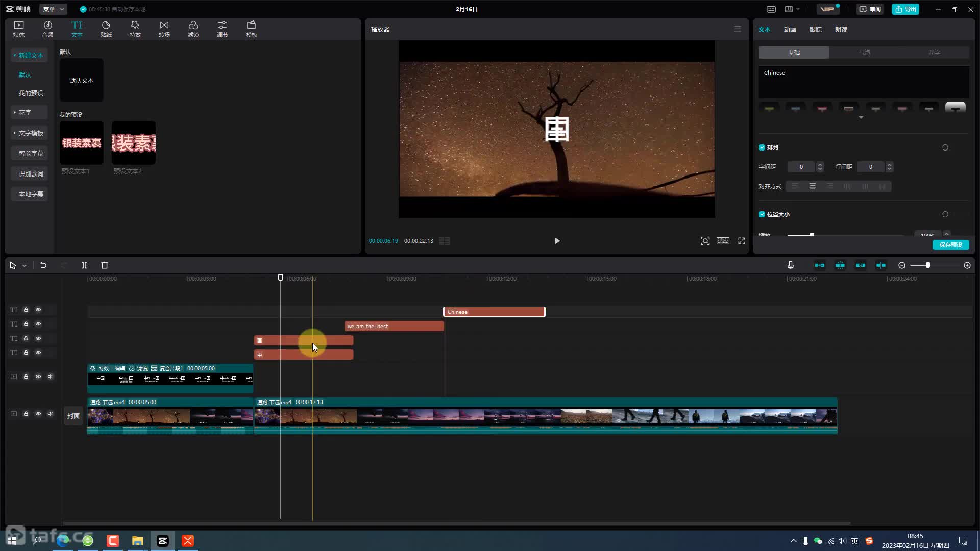Increase the 行间距 stepper value
This screenshot has height=551, width=980.
[x=890, y=164]
